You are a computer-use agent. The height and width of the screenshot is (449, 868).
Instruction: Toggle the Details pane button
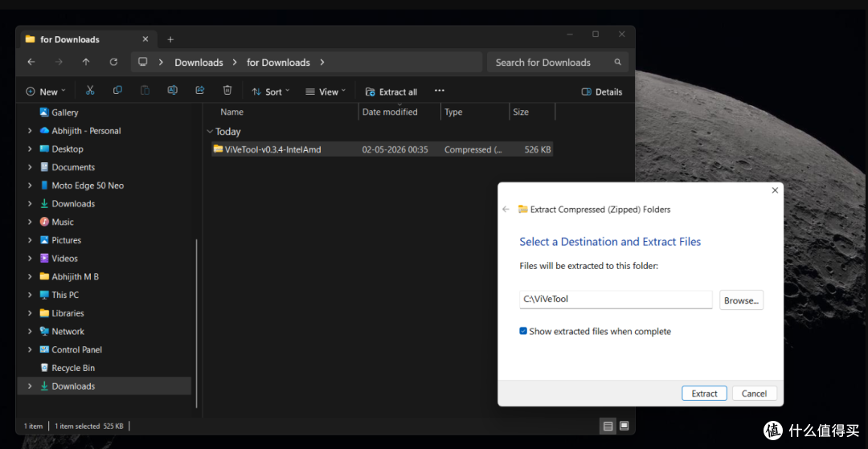click(602, 92)
